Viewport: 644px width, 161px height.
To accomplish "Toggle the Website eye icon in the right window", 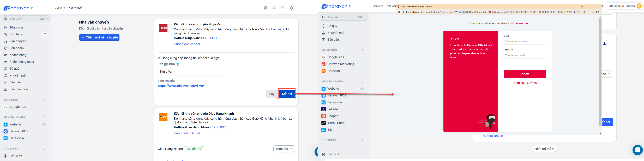I will [x=362, y=89].
